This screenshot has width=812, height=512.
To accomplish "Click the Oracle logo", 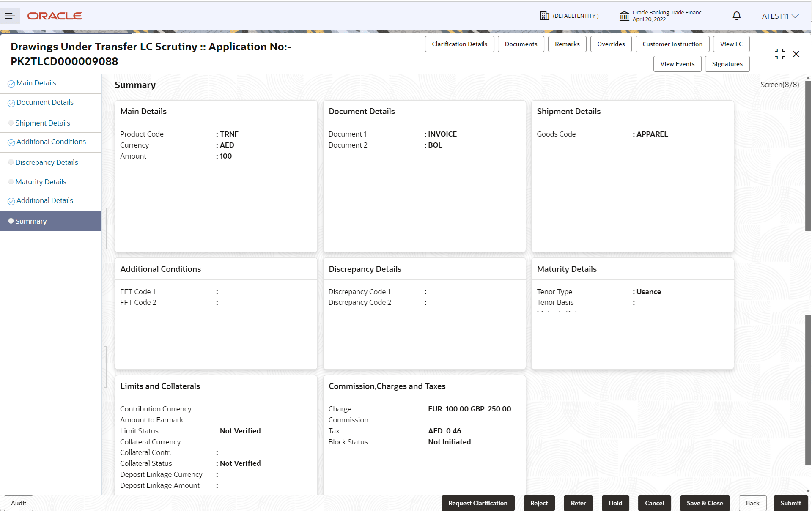I will point(54,16).
